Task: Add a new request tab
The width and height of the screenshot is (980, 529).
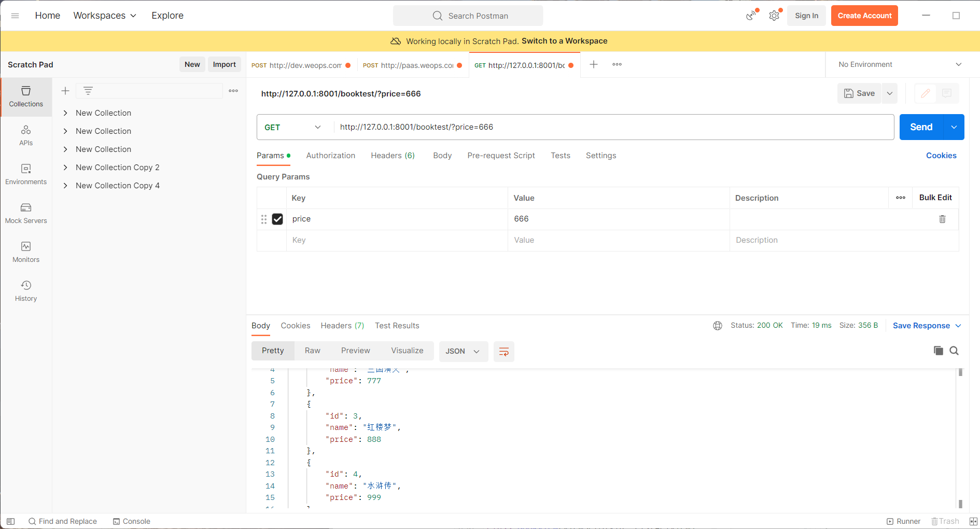Action: (x=594, y=64)
